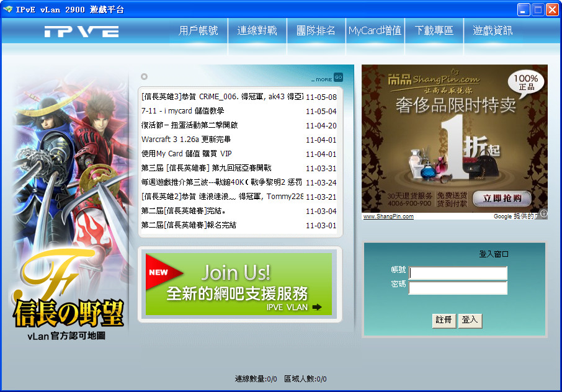This screenshot has height=392, width=562.
Task: Click the 'Google 提供的' ad attribution text
Action: click(x=515, y=216)
